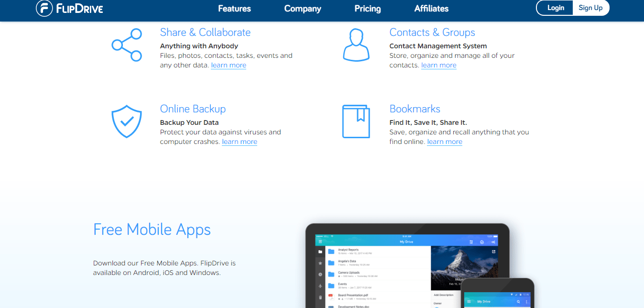
Task: Select the Events row text
Action: click(342, 284)
